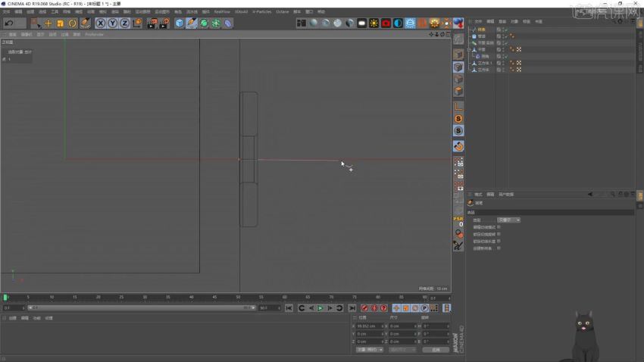
Task: Toggle the 编辑切线模式 checkbox
Action: [499, 227]
